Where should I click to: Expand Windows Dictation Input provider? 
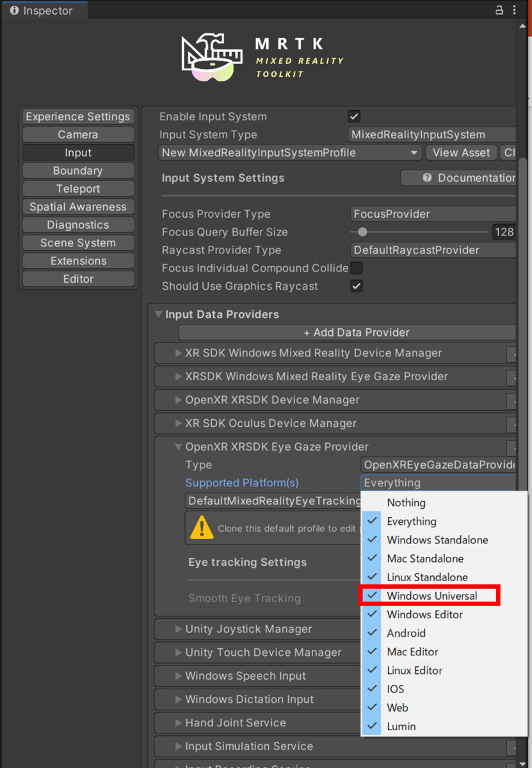[x=179, y=700]
